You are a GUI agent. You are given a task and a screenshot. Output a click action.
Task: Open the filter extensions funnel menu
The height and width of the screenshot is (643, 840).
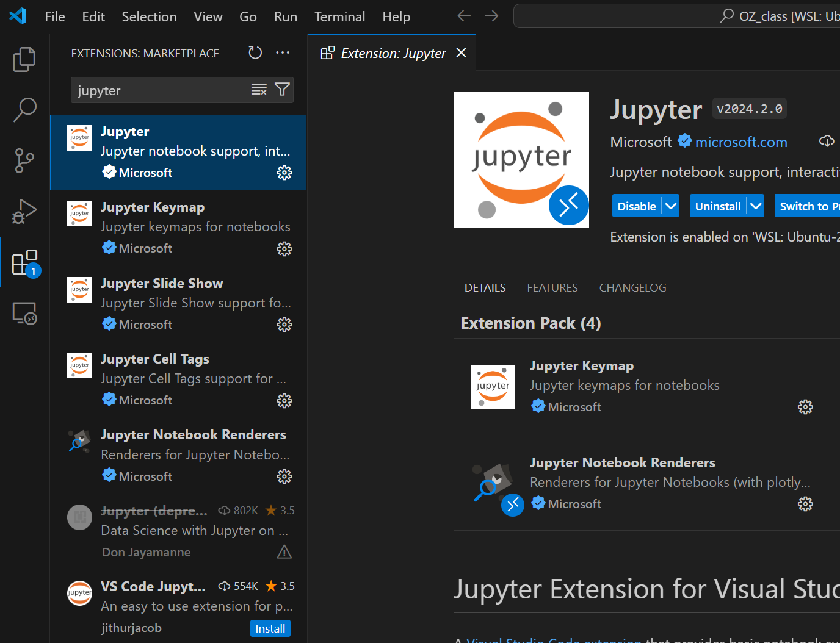tap(282, 90)
